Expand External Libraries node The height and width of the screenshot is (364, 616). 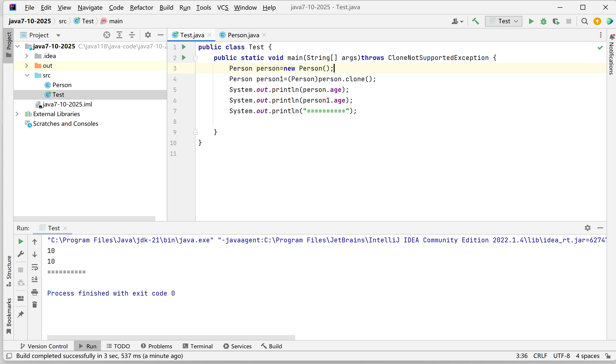click(x=17, y=114)
